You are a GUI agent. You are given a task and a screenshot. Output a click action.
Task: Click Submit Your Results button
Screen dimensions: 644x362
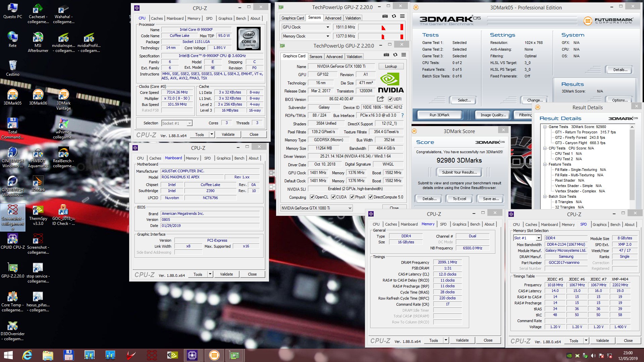click(459, 172)
